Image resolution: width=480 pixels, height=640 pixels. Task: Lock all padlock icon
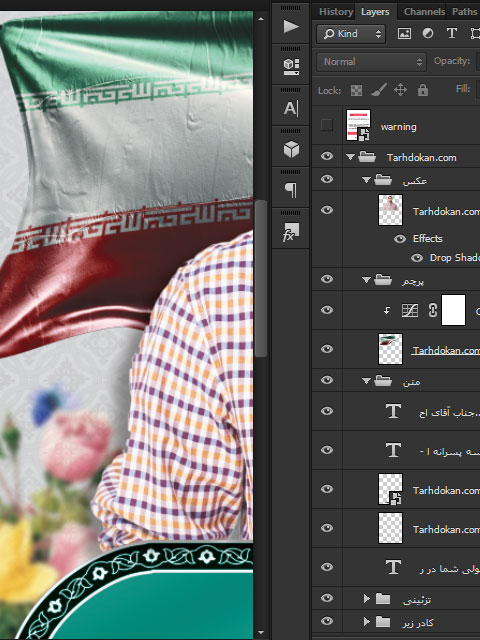point(423,90)
